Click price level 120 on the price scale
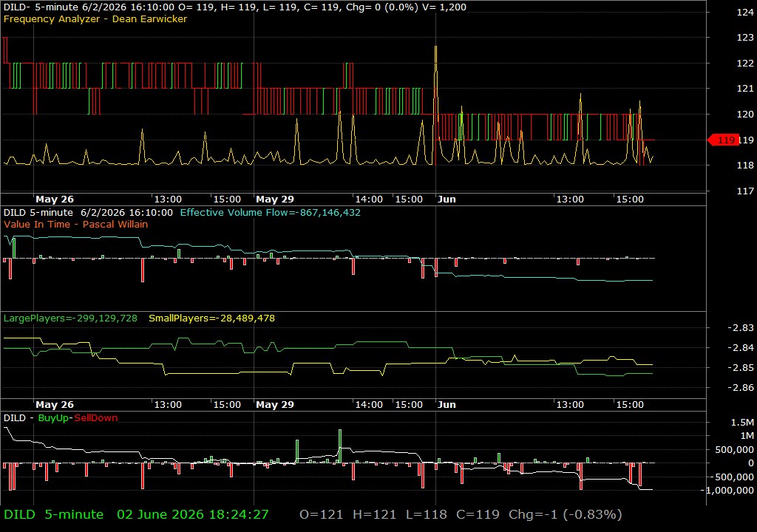 (745, 114)
